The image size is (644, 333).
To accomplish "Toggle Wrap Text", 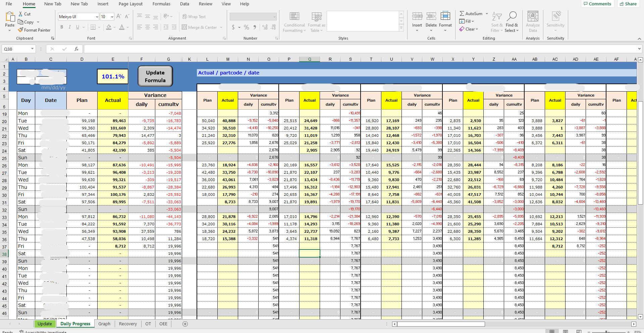I will (194, 17).
